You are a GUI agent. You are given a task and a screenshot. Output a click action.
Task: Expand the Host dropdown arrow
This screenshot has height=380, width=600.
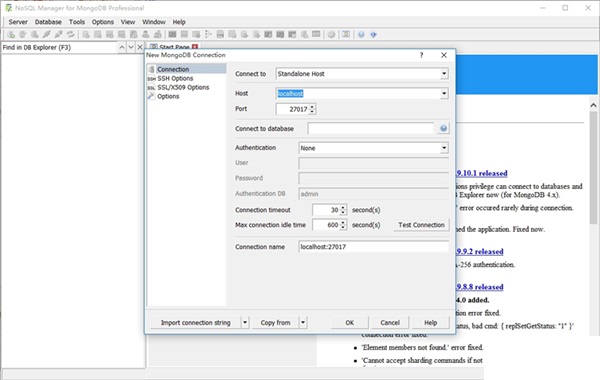[x=444, y=93]
